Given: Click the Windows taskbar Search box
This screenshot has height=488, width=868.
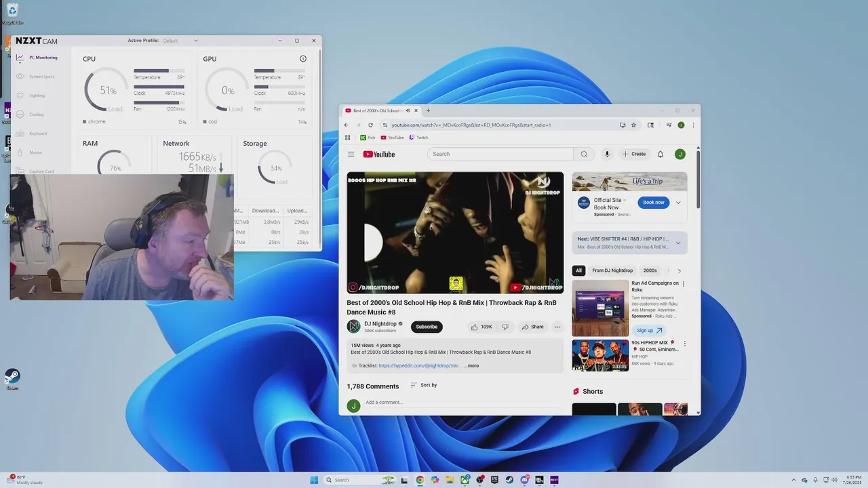Looking at the screenshot, I should 359,480.
